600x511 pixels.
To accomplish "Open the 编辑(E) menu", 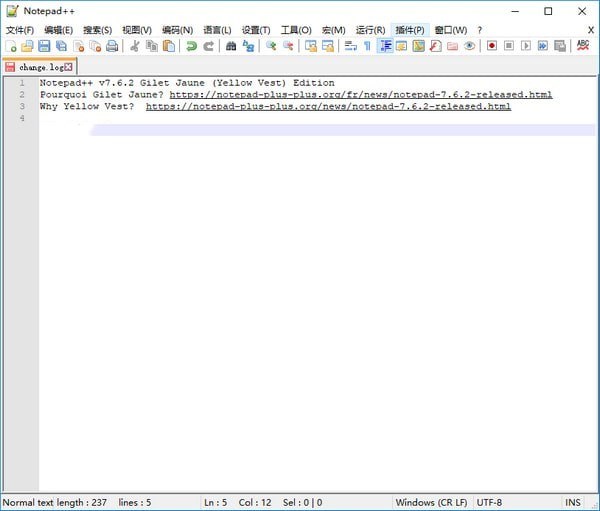I will (x=59, y=30).
